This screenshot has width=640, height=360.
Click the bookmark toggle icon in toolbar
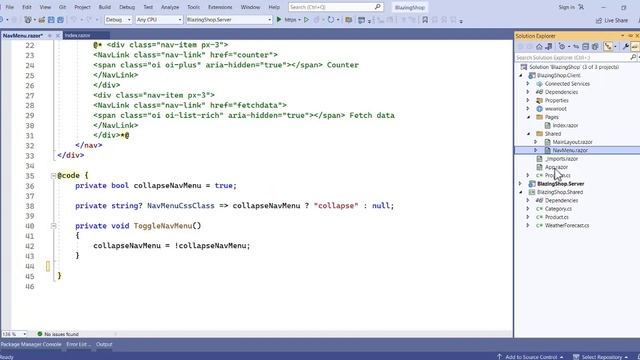425,20
